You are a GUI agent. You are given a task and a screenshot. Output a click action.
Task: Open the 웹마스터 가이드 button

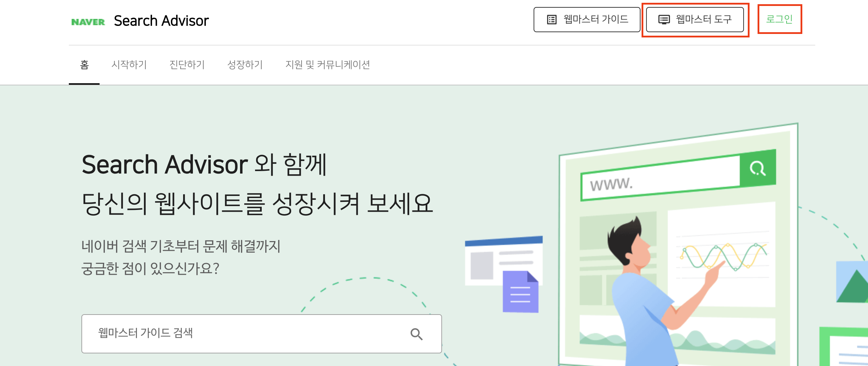[587, 20]
